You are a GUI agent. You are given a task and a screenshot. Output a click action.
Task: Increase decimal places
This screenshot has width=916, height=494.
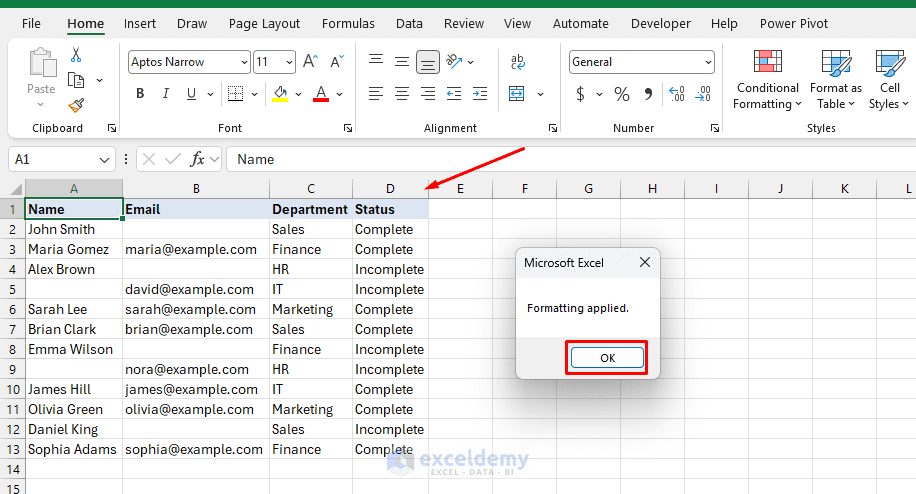[x=676, y=93]
